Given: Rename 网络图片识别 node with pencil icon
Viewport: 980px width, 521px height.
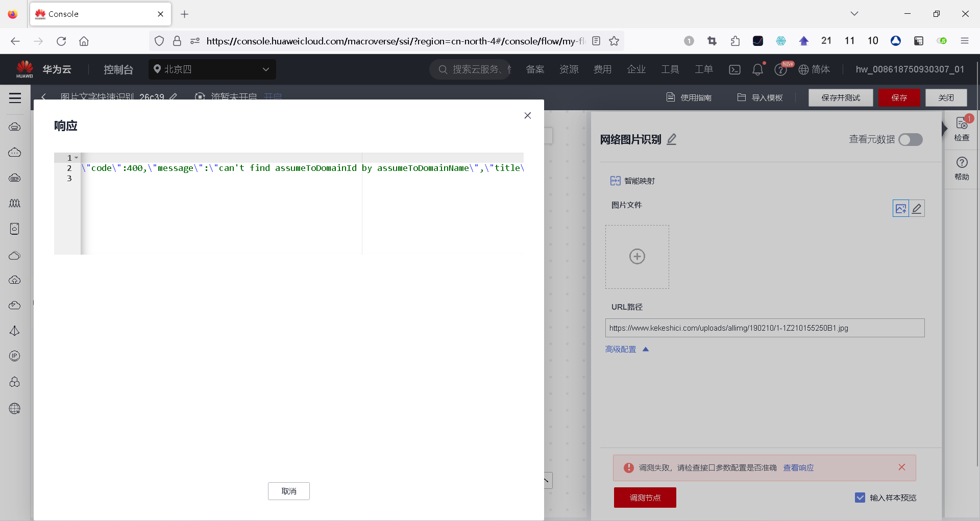Looking at the screenshot, I should [672, 139].
